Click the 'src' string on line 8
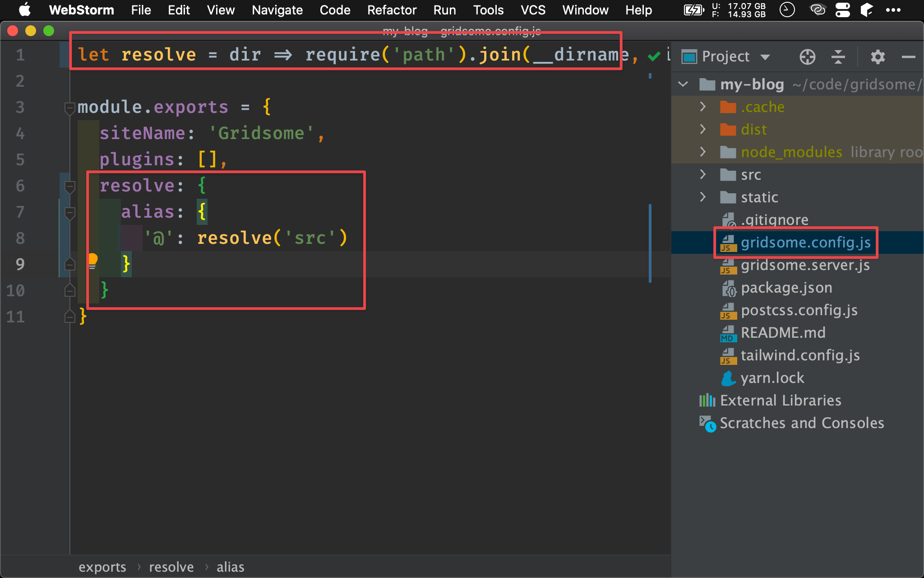Image resolution: width=924 pixels, height=578 pixels. tap(310, 238)
